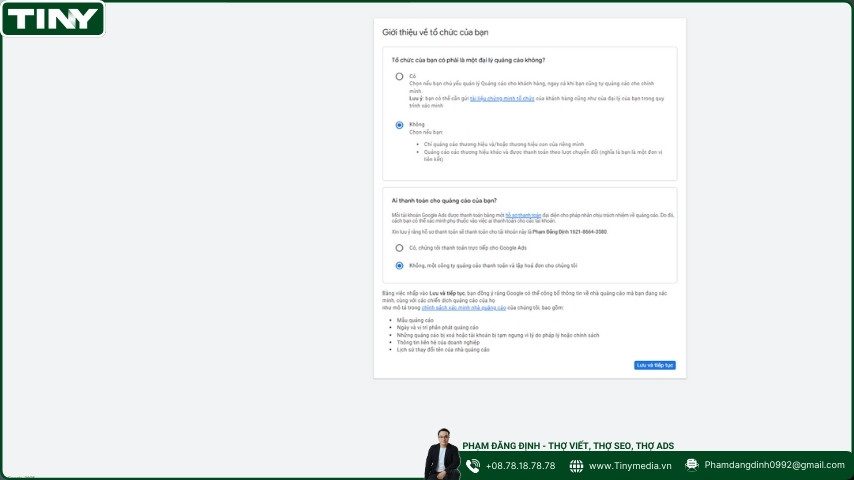Click the email icon beside the Gmail address
This screenshot has width=854, height=480.
pos(692,465)
